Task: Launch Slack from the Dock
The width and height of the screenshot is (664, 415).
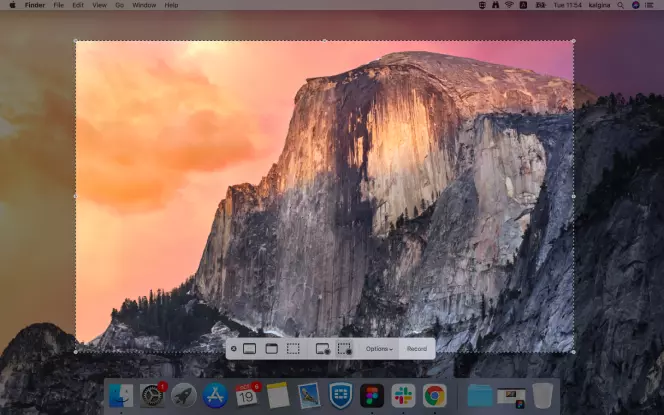Action: coord(403,396)
